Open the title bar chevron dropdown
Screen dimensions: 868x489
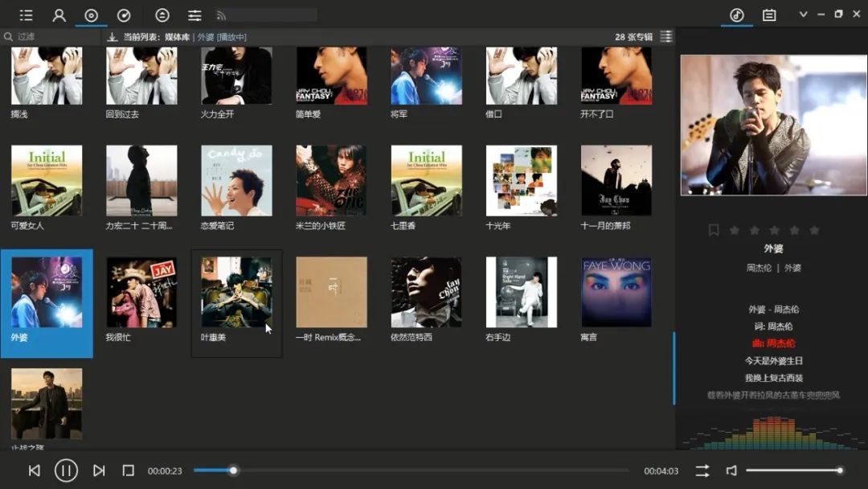coord(805,14)
